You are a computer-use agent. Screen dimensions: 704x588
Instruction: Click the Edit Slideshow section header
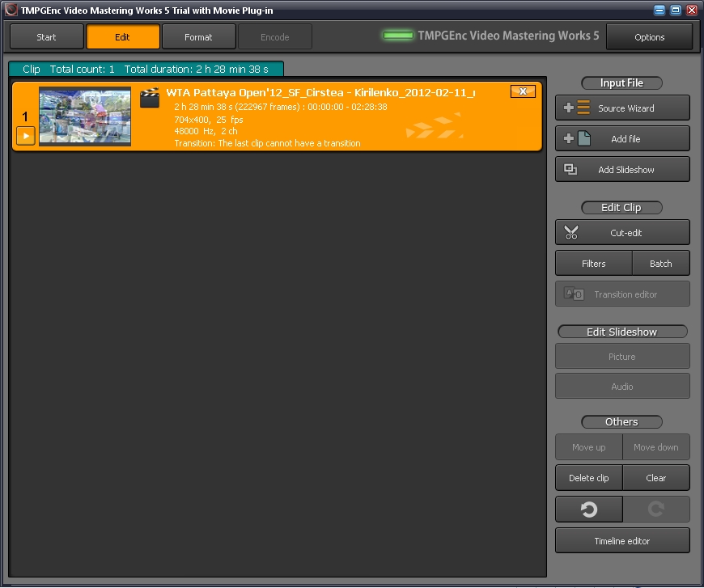coord(622,332)
